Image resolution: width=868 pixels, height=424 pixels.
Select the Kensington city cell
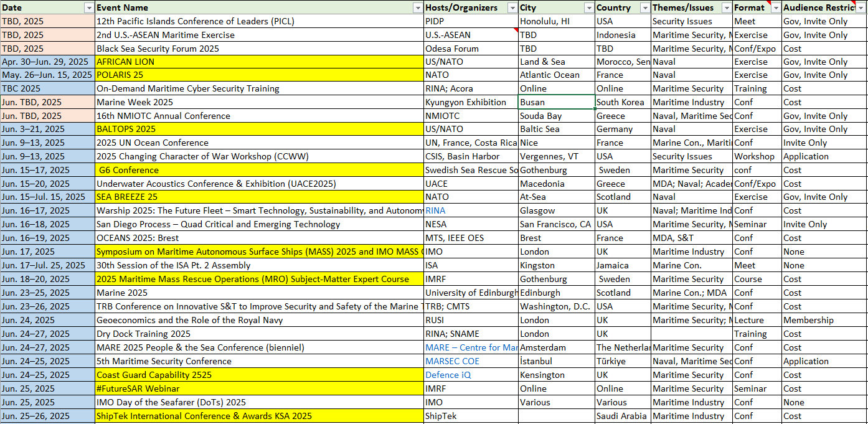coord(557,375)
